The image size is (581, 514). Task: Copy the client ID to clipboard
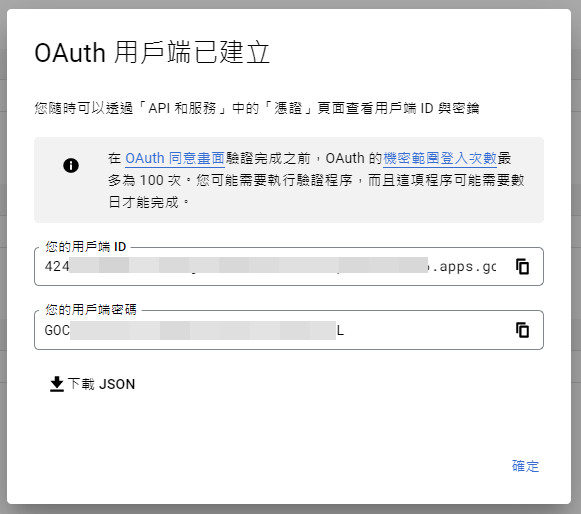pos(522,266)
